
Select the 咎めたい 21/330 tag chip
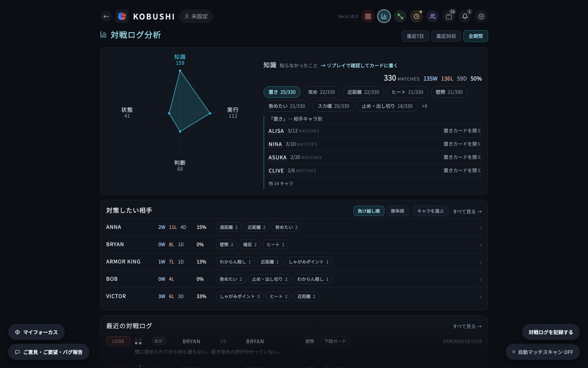point(287,106)
